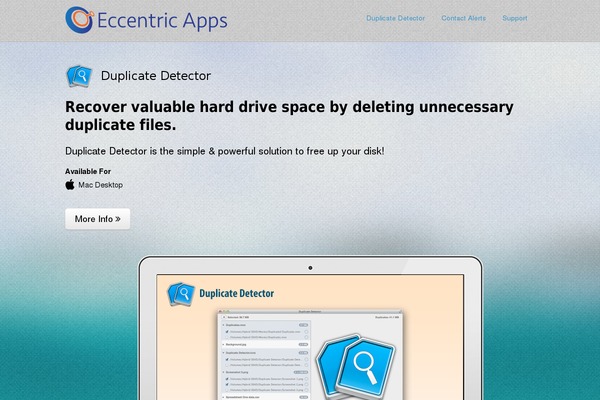
Task: Open the Duplicate Detector navigation link
Action: (x=395, y=18)
